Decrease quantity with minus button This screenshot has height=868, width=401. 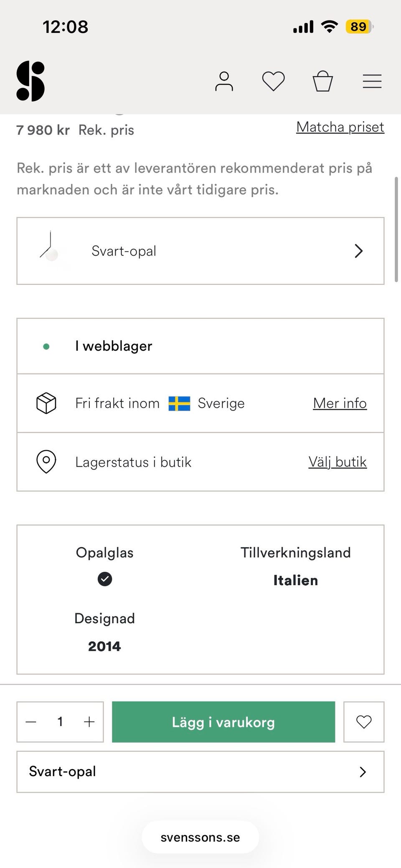pyautogui.click(x=31, y=722)
